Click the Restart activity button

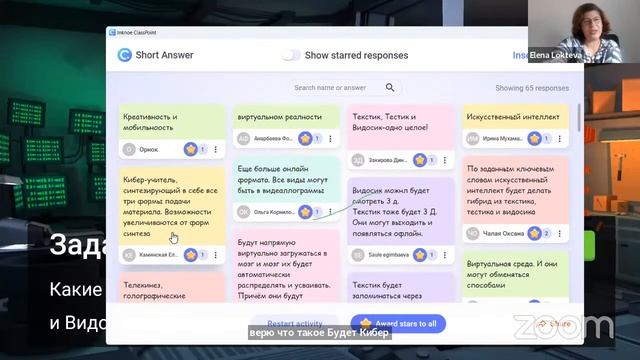295,323
